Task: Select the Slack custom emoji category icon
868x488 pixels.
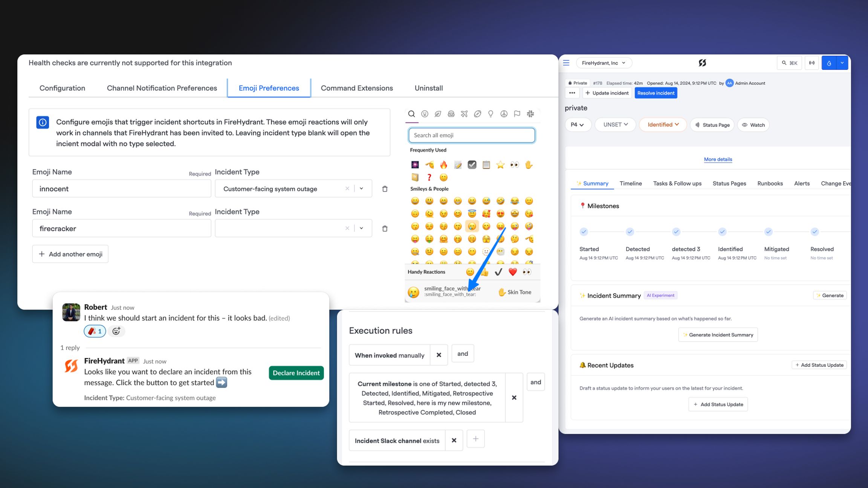Action: [530, 114]
